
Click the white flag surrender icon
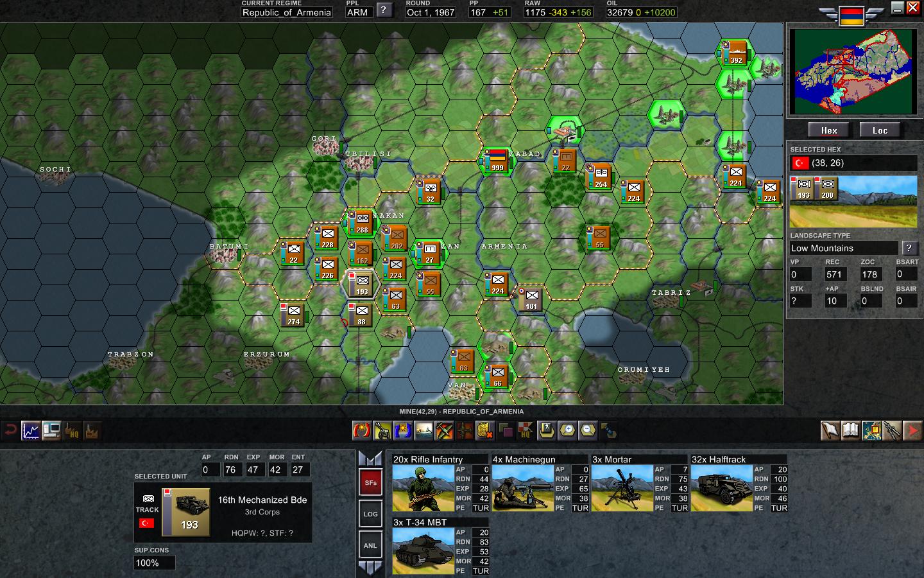pos(830,430)
